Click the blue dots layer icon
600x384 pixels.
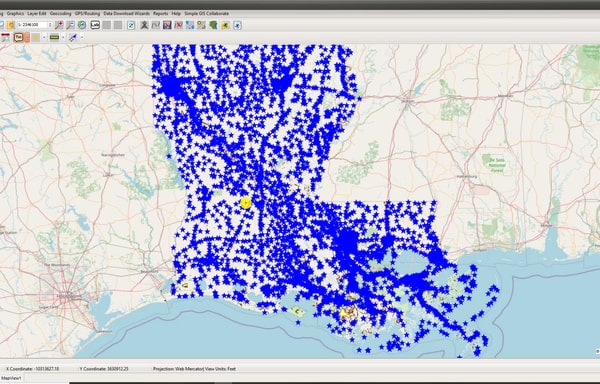(x=190, y=25)
